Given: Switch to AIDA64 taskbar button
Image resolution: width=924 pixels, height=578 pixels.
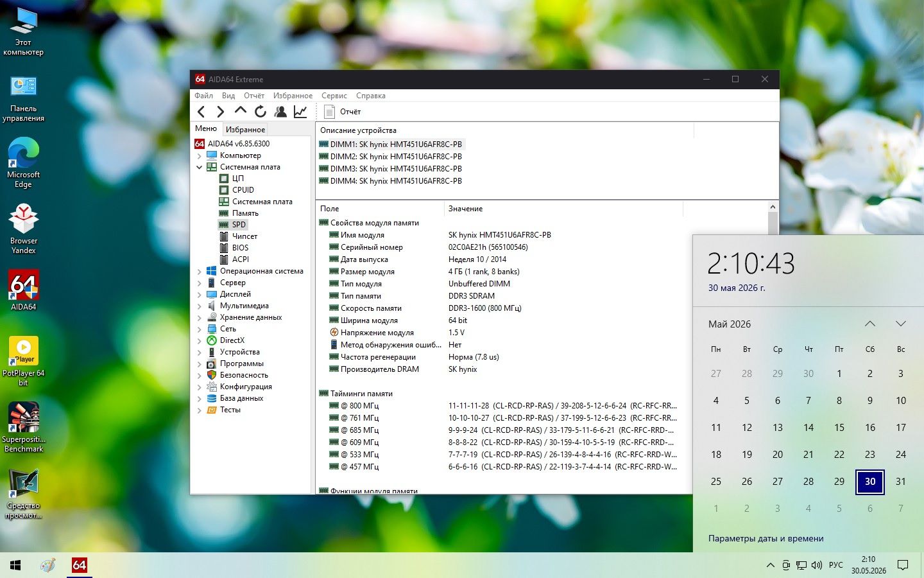Looking at the screenshot, I should (x=79, y=565).
